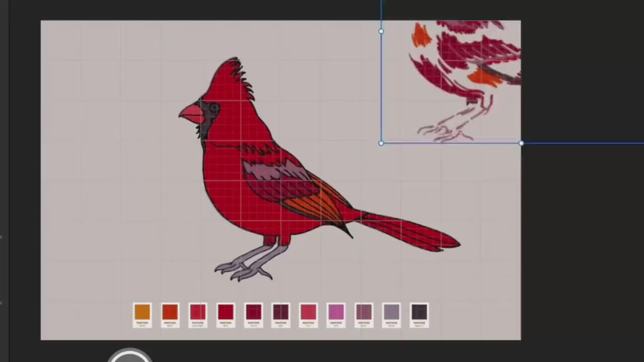Pick the fourth swatch, deep red
The image size is (644, 362).
(225, 312)
